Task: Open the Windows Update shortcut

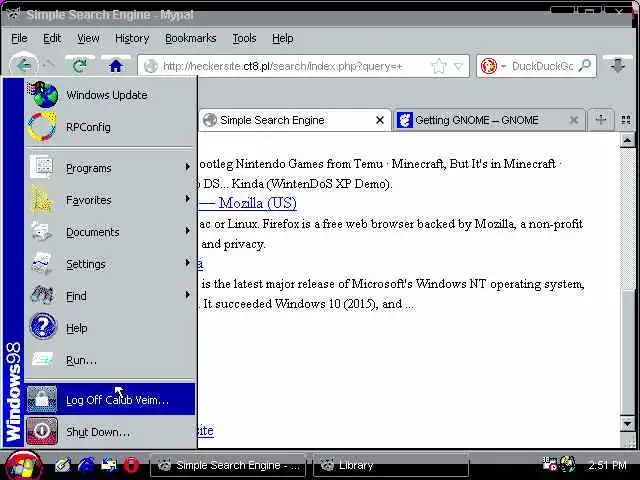Action: [x=107, y=95]
